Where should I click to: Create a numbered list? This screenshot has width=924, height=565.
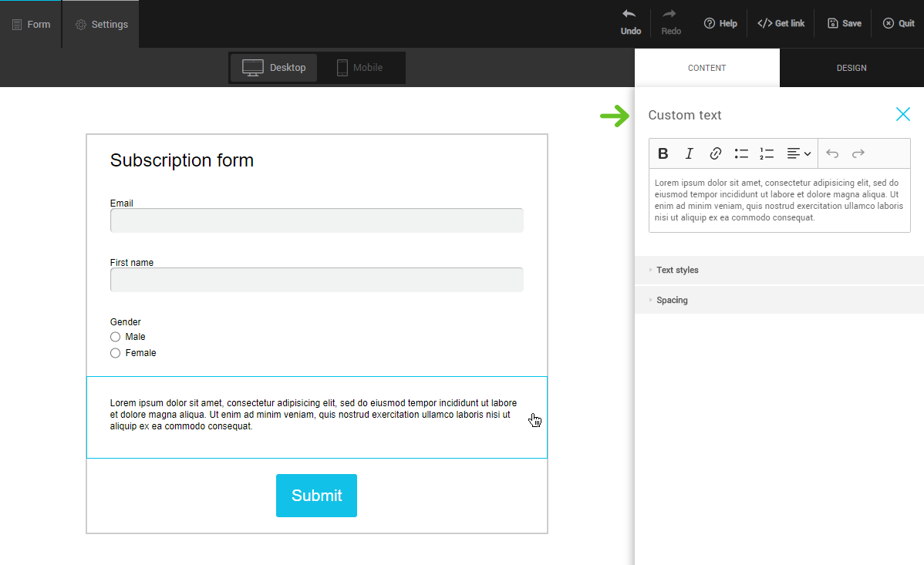(767, 153)
